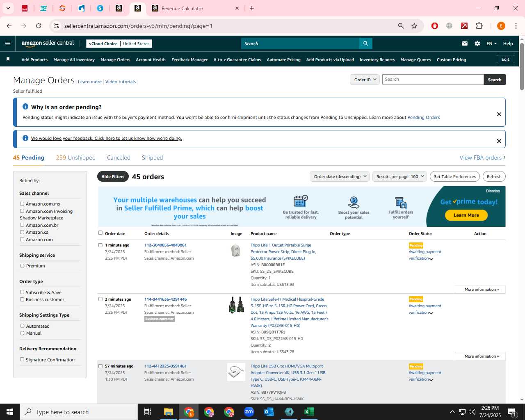Click the browser zoom magnifier icon
The image size is (525, 420).
pyautogui.click(x=401, y=26)
